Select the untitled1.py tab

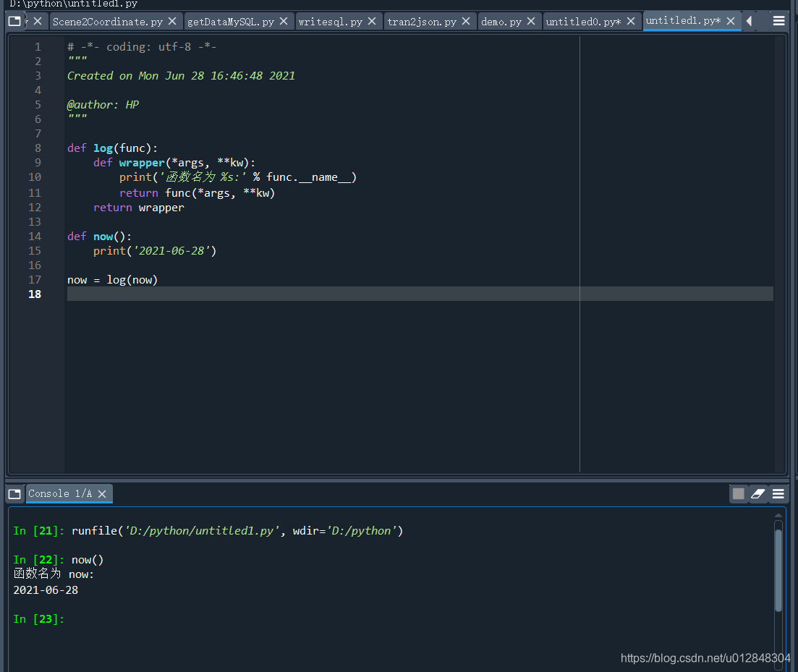(683, 21)
